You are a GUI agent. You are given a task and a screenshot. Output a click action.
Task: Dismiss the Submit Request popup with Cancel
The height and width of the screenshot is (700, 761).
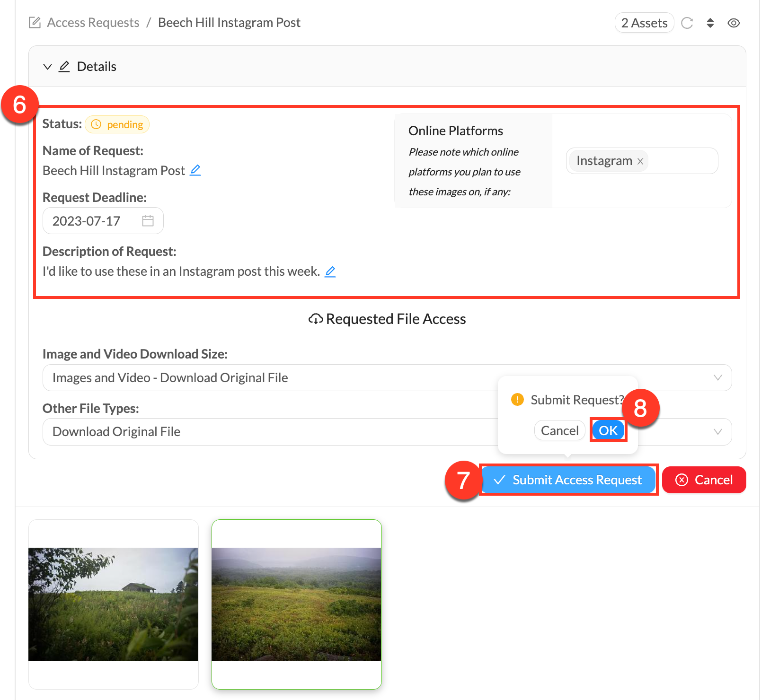point(559,430)
